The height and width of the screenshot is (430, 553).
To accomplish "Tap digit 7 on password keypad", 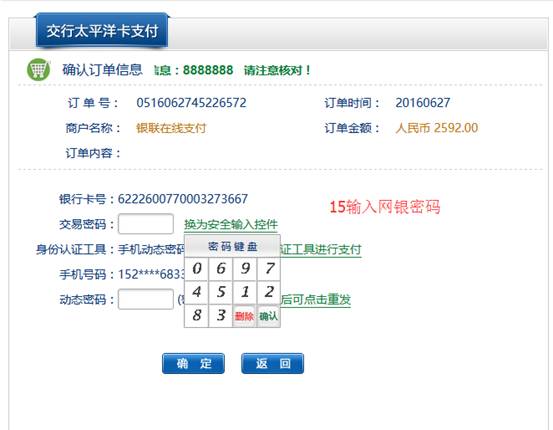I will [x=269, y=268].
